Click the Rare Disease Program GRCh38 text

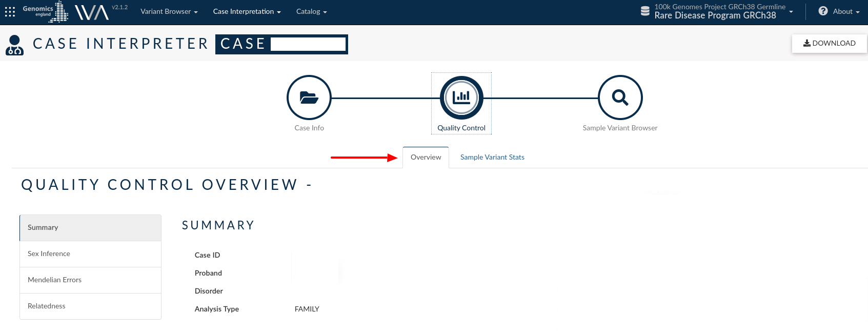coord(715,15)
